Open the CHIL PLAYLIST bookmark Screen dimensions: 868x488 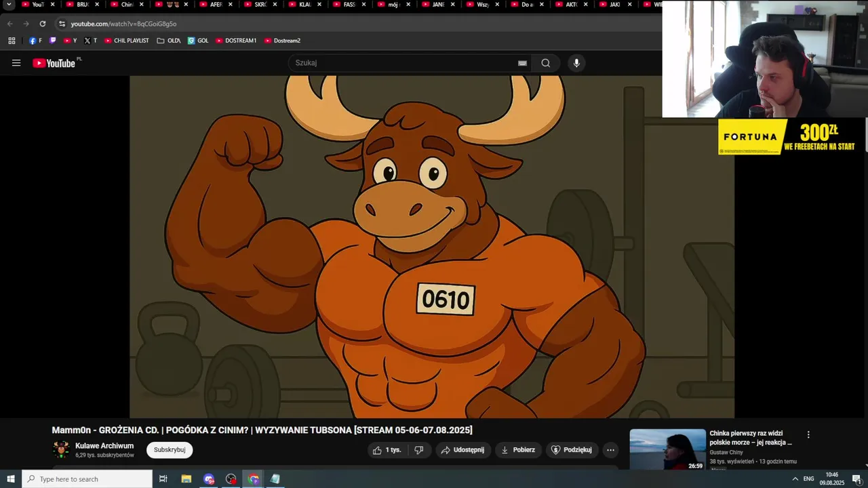[127, 41]
